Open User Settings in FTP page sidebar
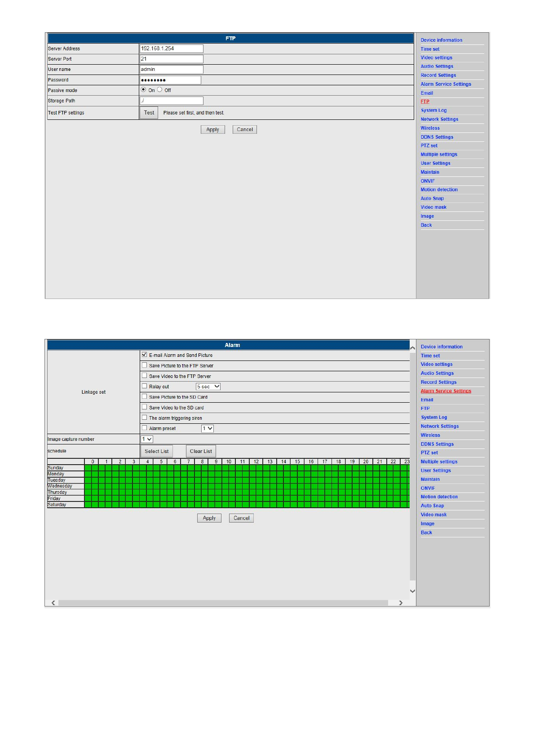 (436, 163)
